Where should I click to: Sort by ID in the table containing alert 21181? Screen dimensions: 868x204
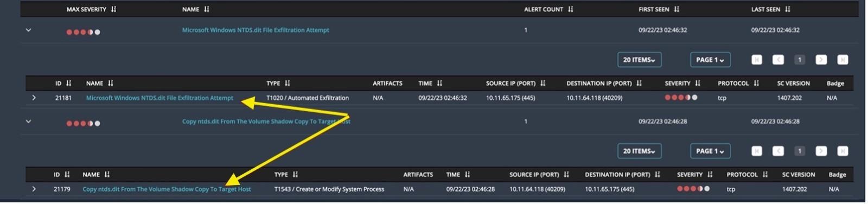[x=68, y=83]
